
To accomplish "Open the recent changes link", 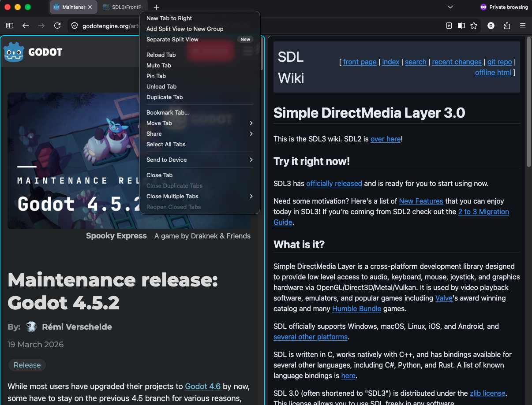I will point(457,62).
